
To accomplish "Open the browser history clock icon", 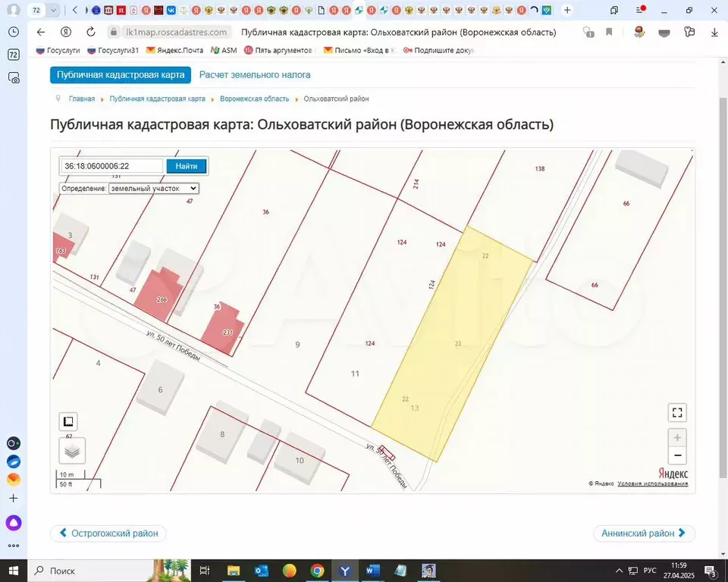I will (x=14, y=32).
